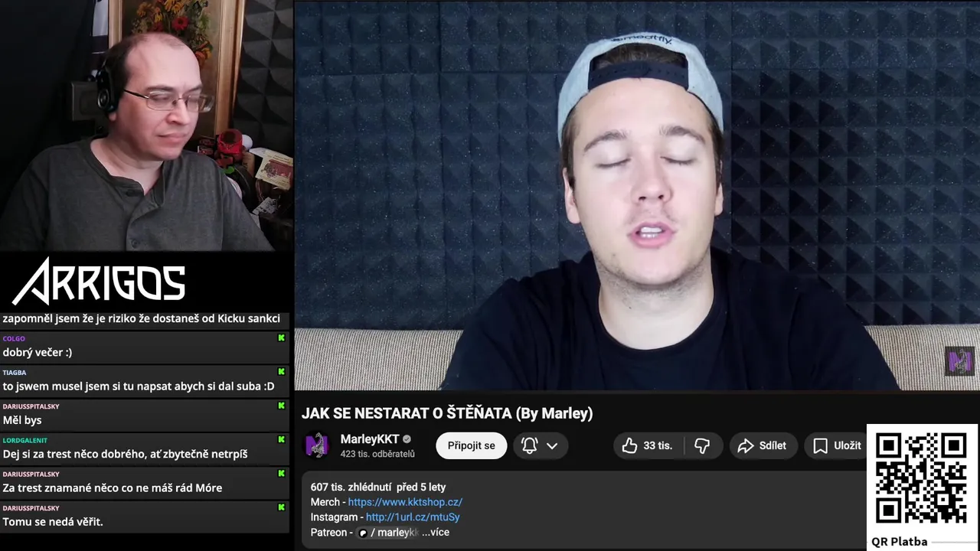
Task: Click chat message starting 'Za trest znamané'
Action: [x=113, y=487]
